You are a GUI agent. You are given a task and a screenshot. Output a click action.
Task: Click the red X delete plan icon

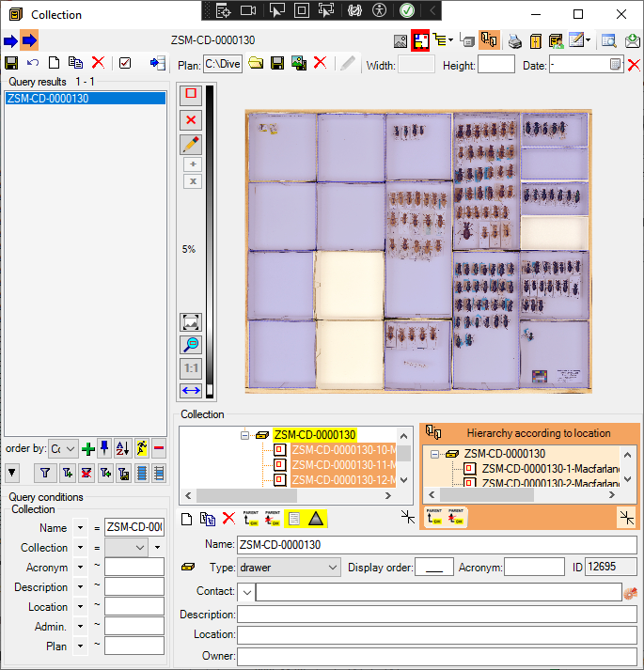point(321,63)
